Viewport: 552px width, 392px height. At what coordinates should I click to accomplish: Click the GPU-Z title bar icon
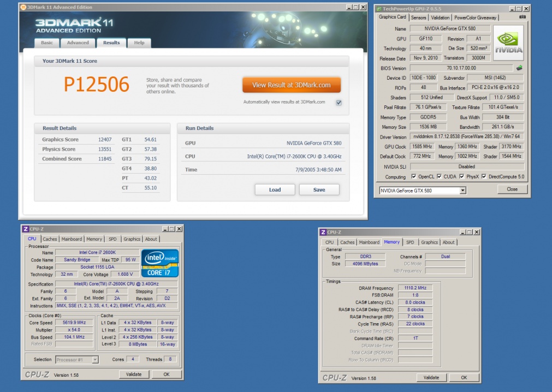pyautogui.click(x=378, y=9)
